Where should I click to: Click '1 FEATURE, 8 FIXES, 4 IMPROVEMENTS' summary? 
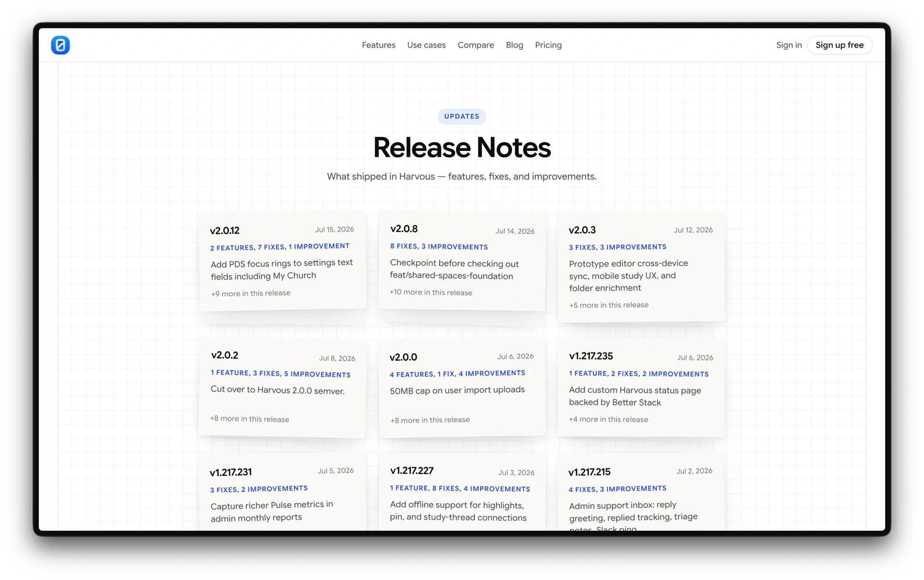point(460,489)
